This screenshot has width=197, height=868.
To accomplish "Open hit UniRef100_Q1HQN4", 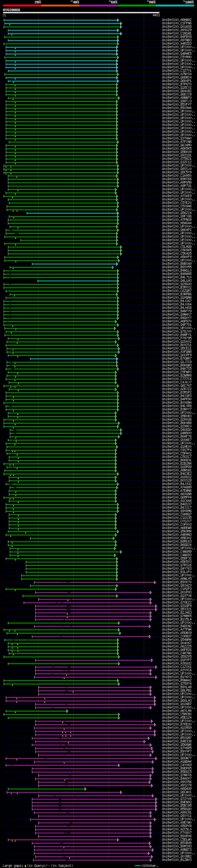I will [x=176, y=297].
